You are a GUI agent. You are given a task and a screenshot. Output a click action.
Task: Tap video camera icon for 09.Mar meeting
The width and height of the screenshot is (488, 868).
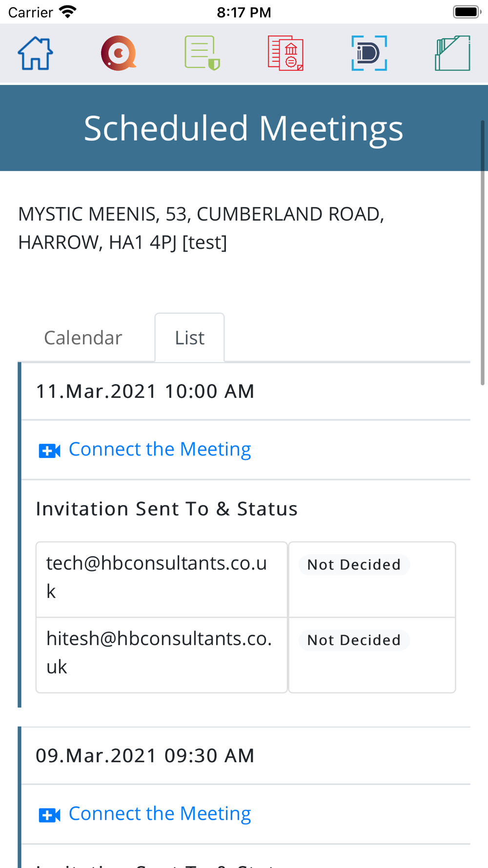49,815
